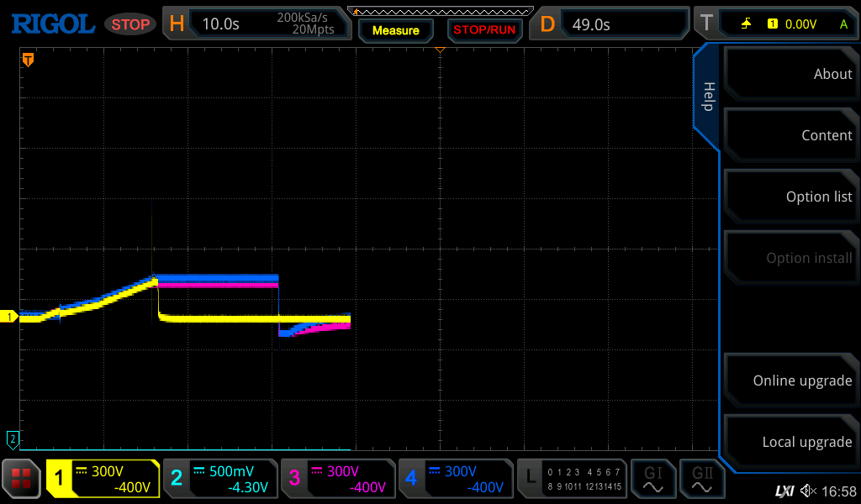
Task: Click the speaker mute icon
Action: (808, 491)
